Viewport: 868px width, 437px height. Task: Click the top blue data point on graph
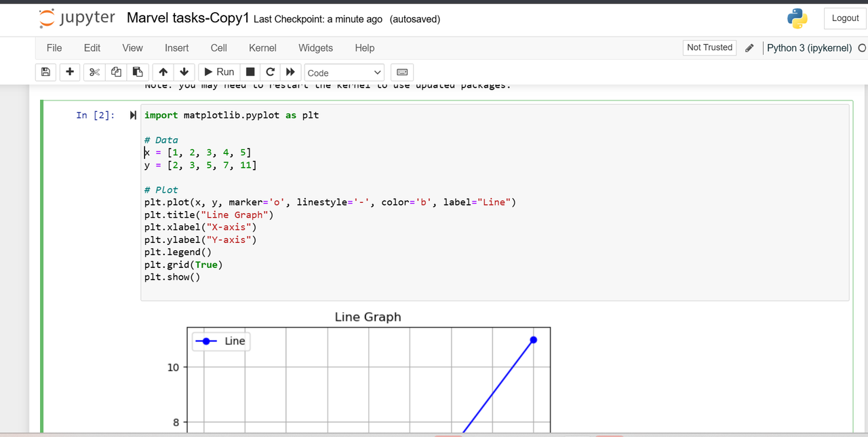pos(534,340)
